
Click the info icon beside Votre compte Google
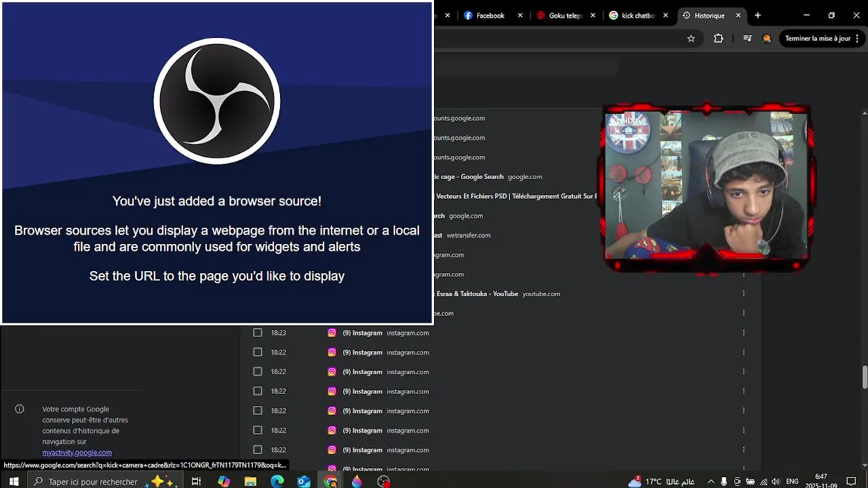tap(20, 409)
